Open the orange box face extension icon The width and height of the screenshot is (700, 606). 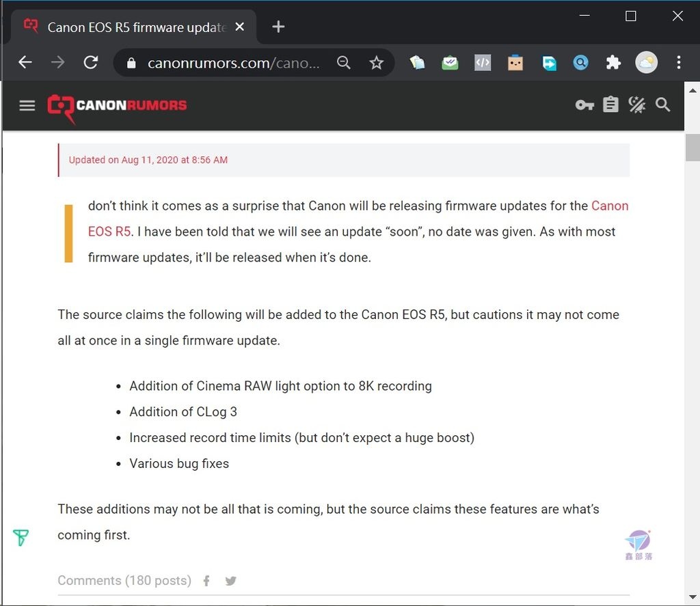[515, 62]
